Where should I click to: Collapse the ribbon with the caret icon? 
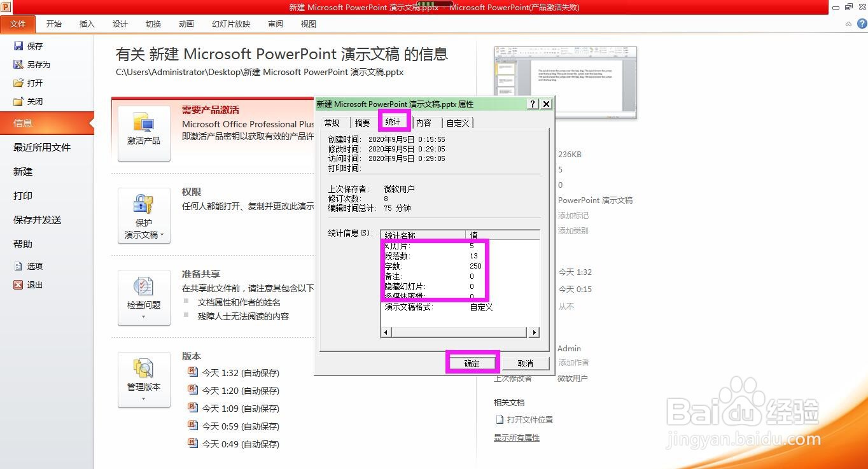point(847,24)
